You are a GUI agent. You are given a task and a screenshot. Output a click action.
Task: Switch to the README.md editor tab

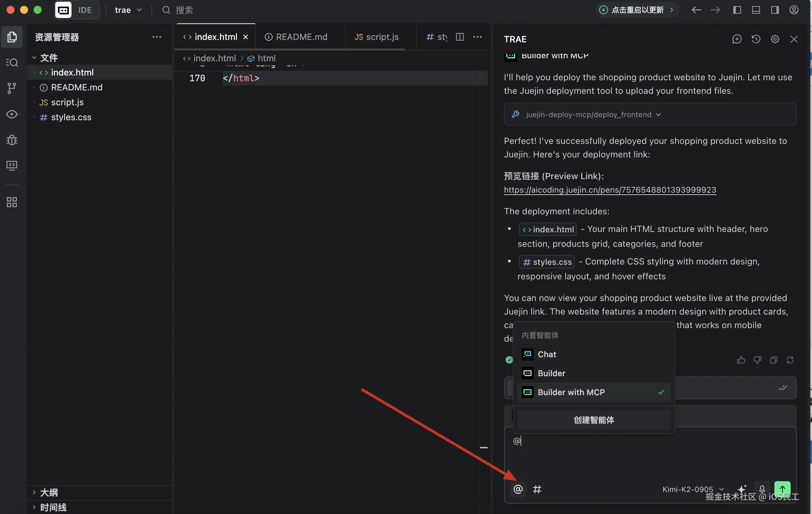click(x=300, y=37)
